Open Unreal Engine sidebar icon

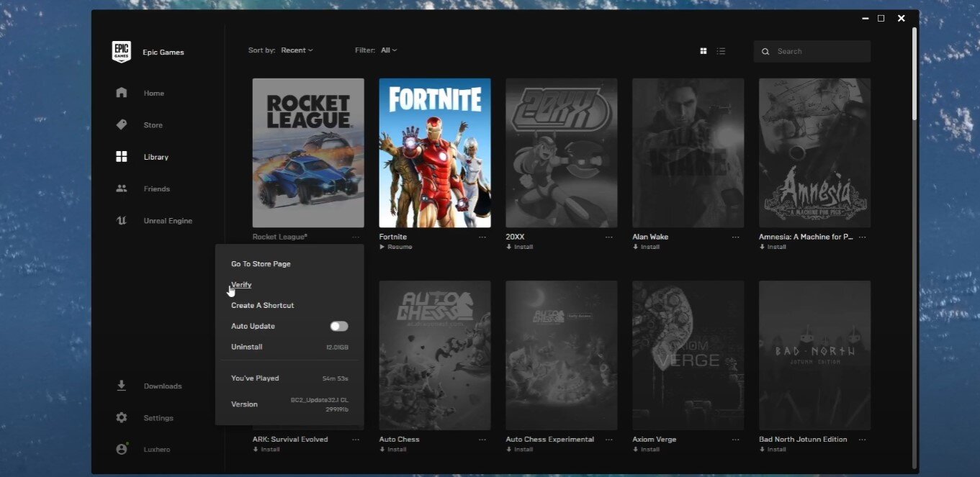(x=122, y=221)
